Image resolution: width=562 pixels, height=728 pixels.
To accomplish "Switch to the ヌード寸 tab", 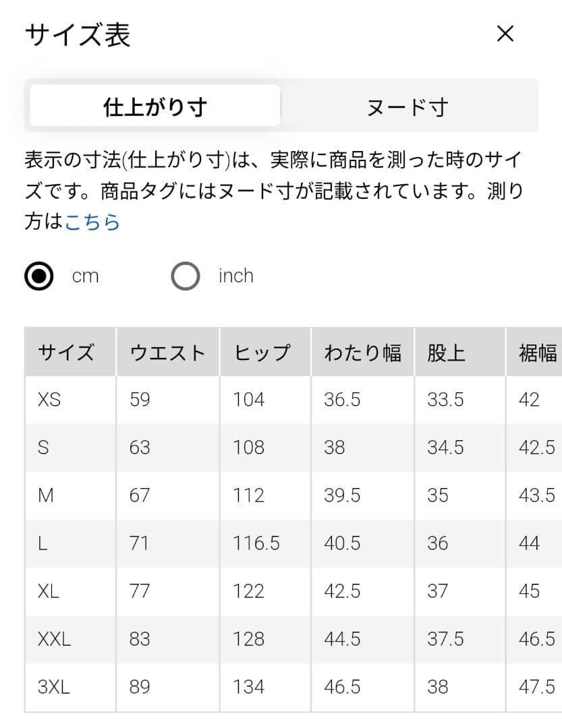I will [x=408, y=107].
